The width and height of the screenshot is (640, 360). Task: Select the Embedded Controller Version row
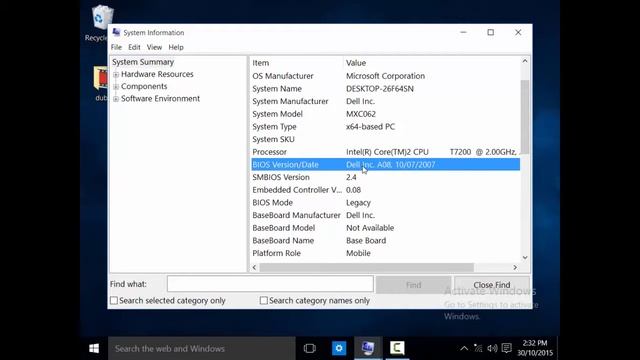point(385,190)
